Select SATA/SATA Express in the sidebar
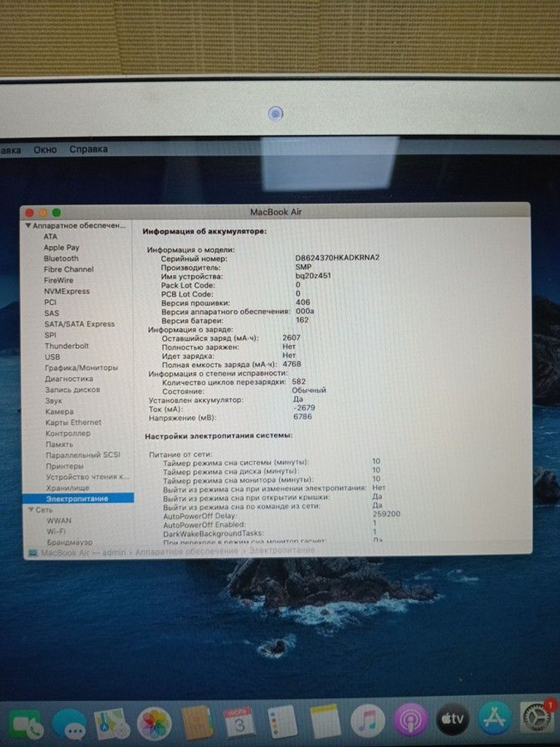Viewport: 560px width, 747px height. [x=79, y=324]
